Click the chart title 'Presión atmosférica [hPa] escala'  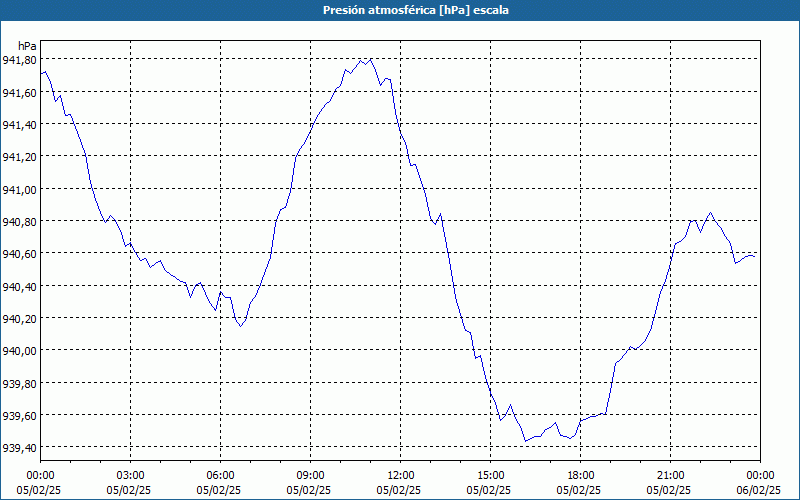400,10
